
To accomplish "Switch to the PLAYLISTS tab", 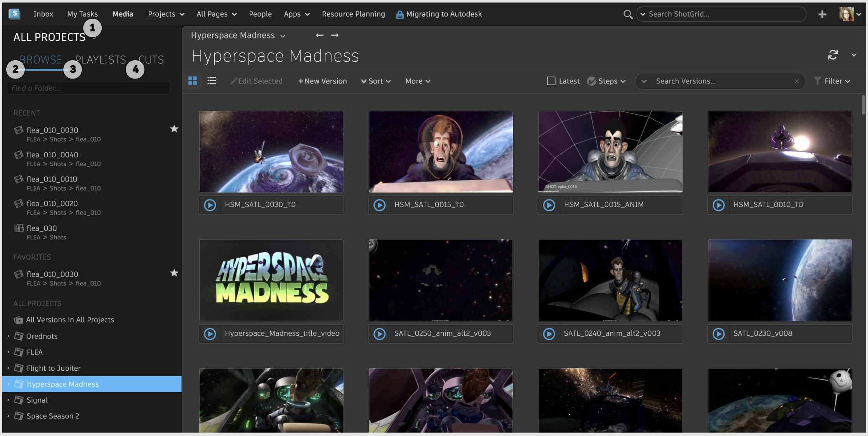I will 101,59.
